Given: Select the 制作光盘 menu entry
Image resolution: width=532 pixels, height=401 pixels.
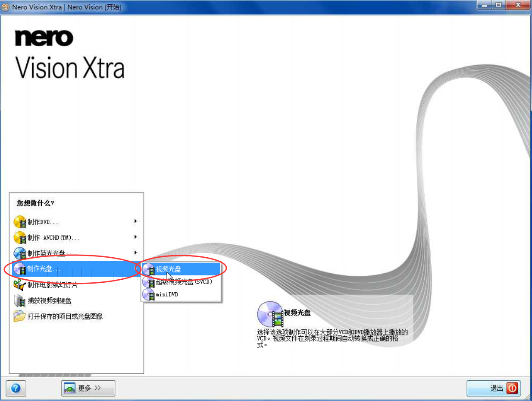Looking at the screenshot, I should tap(77, 269).
